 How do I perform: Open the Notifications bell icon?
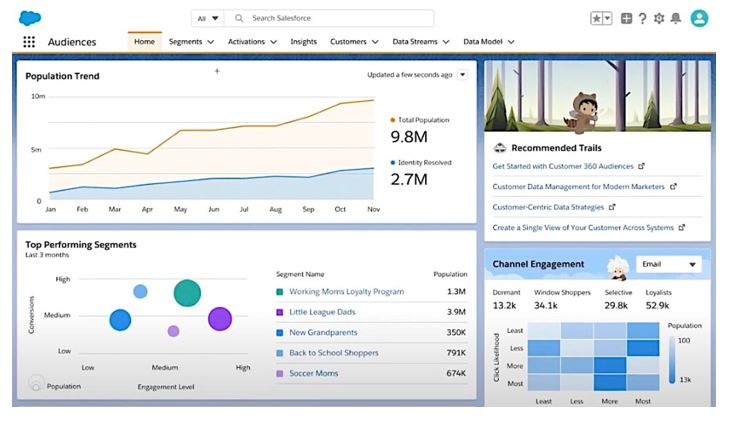[675, 18]
